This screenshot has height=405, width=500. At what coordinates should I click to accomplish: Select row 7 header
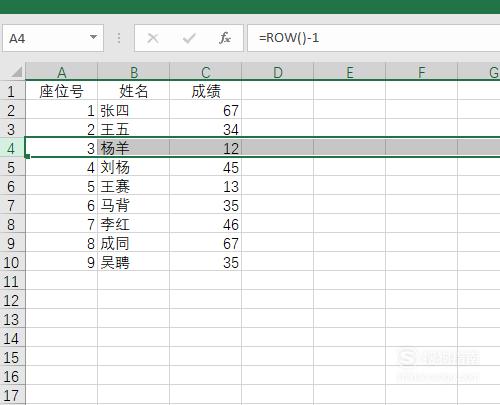[12, 205]
